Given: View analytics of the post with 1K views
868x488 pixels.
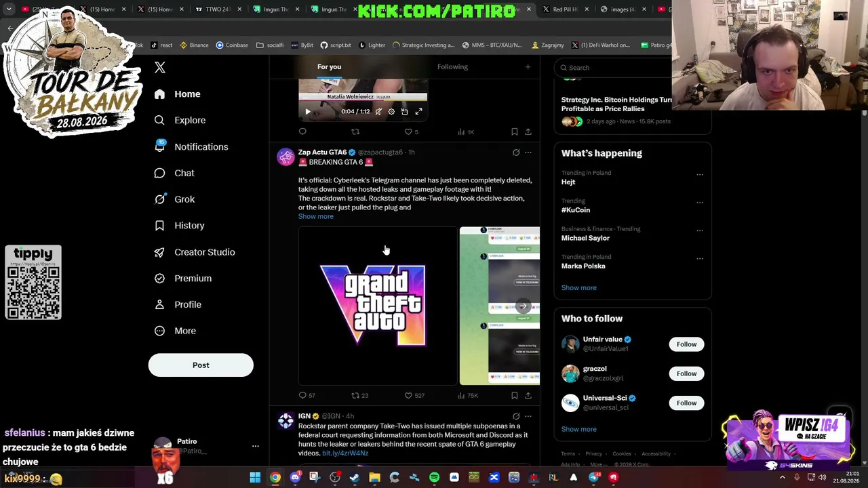Looking at the screenshot, I should (466, 131).
